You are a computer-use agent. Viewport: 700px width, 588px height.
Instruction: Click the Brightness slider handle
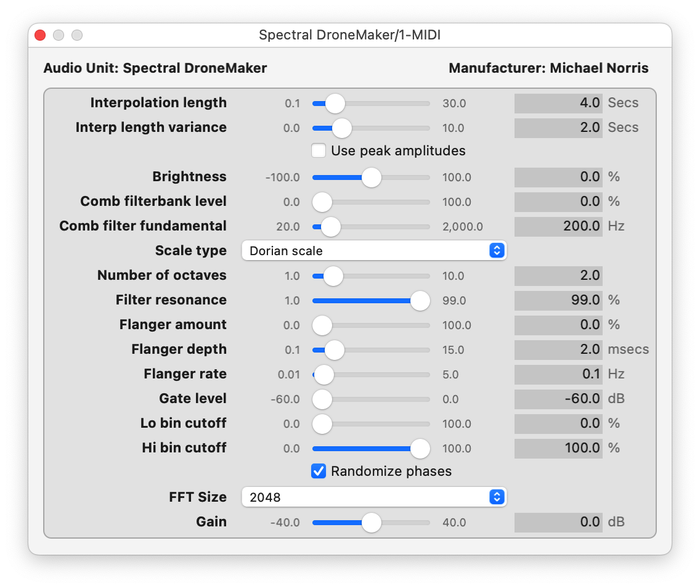pyautogui.click(x=372, y=178)
